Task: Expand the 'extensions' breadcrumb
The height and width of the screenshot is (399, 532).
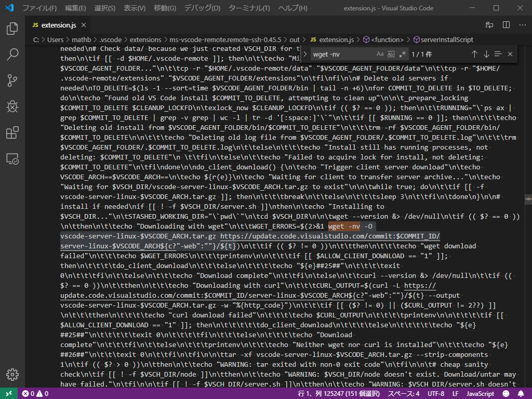Action: tap(145, 39)
